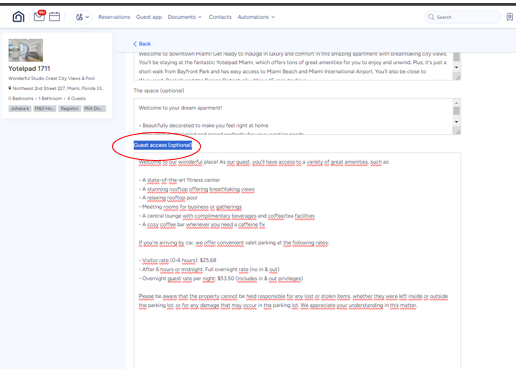
Task: Click the Northeast 2nd Street address text
Action: (x=58, y=88)
